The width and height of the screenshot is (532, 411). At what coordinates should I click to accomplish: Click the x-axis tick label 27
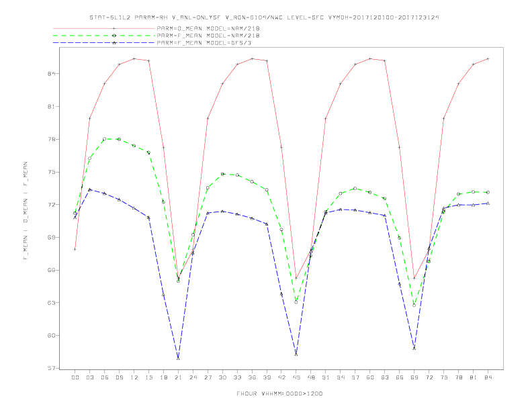(x=208, y=377)
